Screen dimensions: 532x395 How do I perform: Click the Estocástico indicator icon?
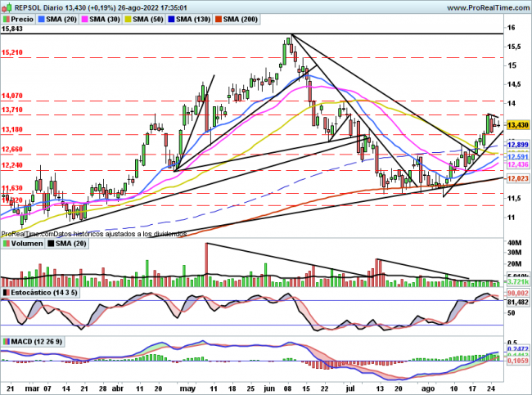pyautogui.click(x=6, y=292)
